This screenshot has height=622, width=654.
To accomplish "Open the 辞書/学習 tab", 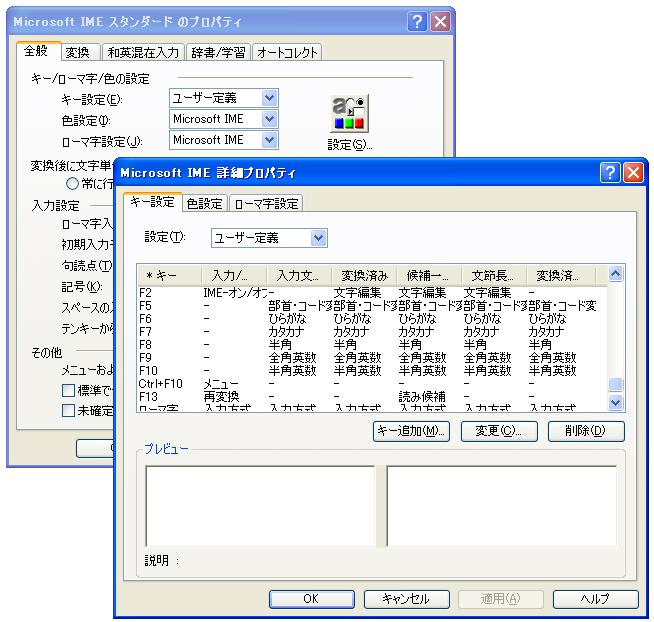I will click(x=218, y=53).
